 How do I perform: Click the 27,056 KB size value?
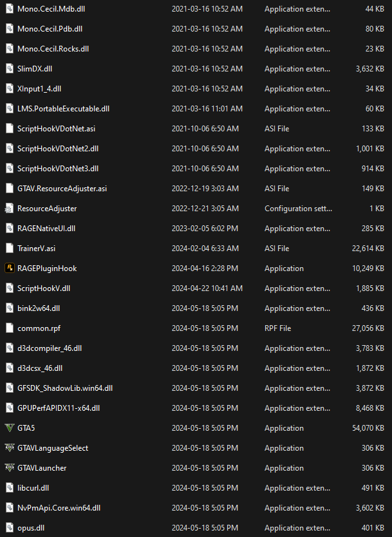[368, 328]
